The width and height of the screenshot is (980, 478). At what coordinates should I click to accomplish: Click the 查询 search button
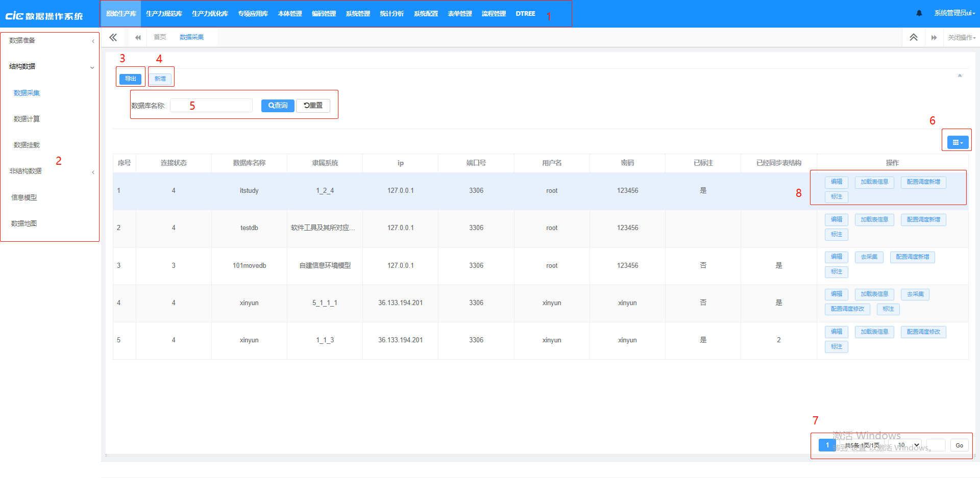tap(278, 106)
